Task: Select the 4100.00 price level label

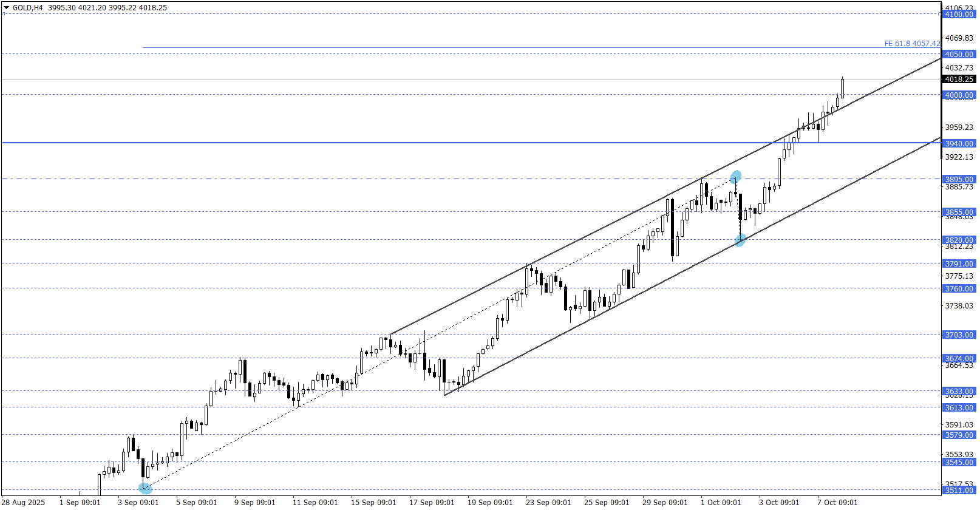Action: coord(959,15)
